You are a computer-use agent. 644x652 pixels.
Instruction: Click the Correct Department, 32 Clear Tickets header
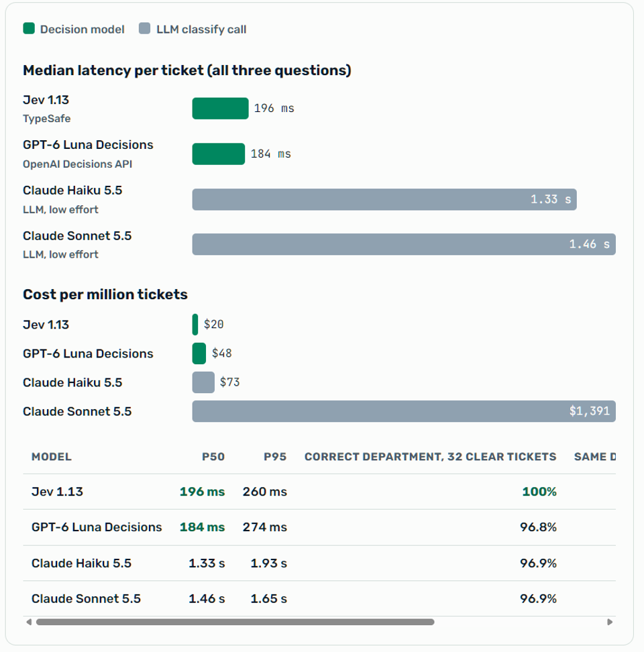(x=430, y=457)
